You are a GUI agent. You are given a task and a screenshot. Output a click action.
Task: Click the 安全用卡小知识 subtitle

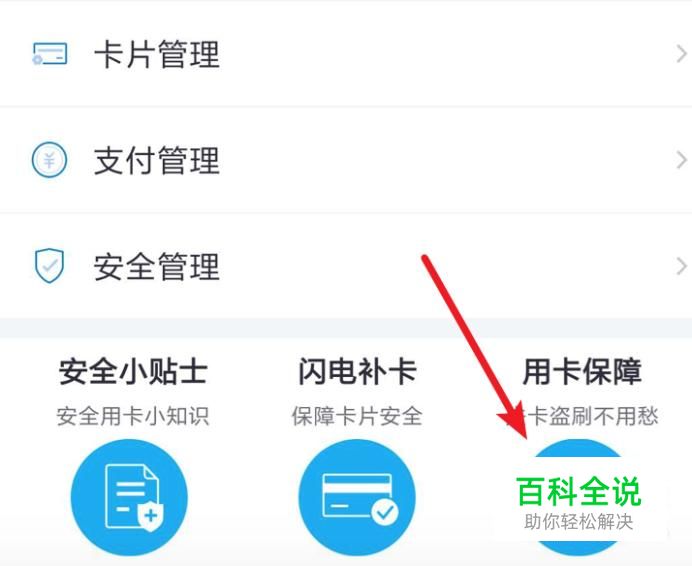tap(133, 416)
